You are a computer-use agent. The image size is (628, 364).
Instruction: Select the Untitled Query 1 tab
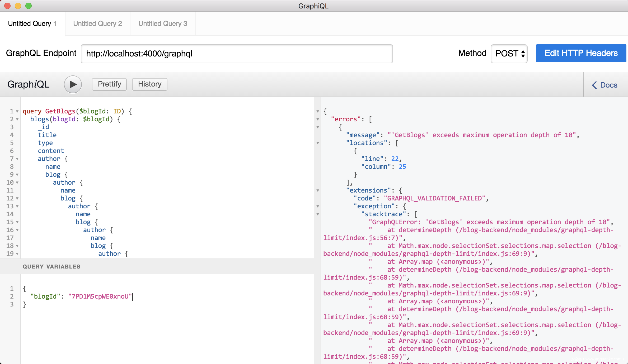[32, 23]
